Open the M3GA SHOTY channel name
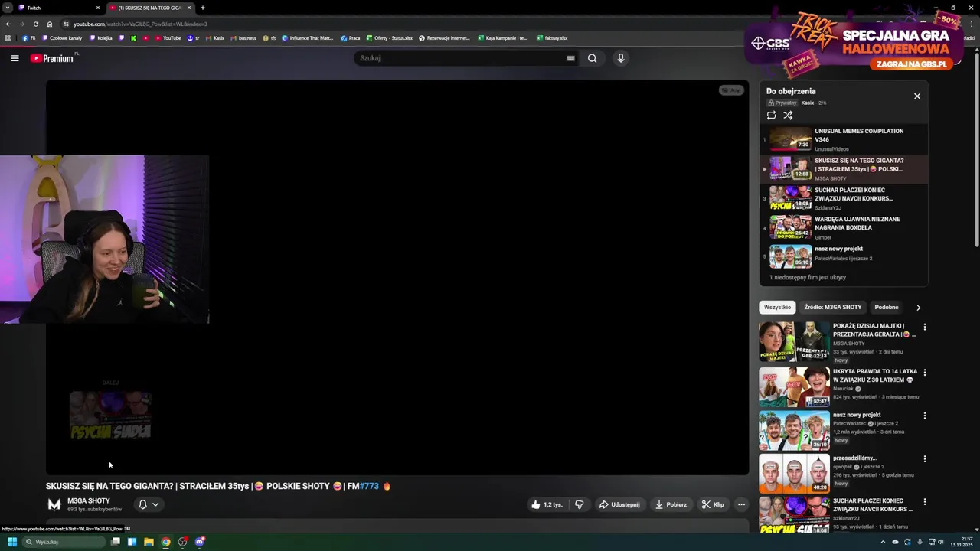Viewport: 980px width, 551px height. click(89, 500)
